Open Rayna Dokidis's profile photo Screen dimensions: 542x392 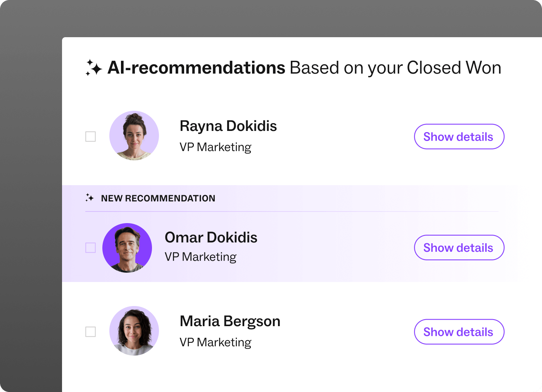point(134,136)
